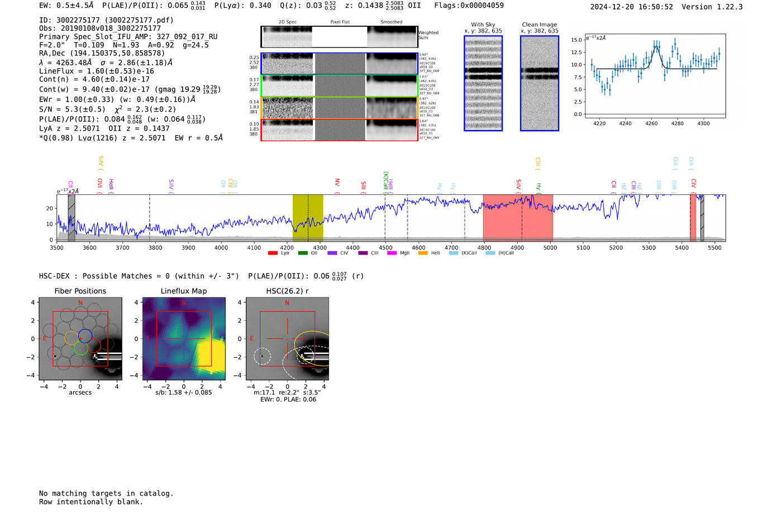
Task: Click the green fiber circle in Fiber Positions
Action: (80, 348)
